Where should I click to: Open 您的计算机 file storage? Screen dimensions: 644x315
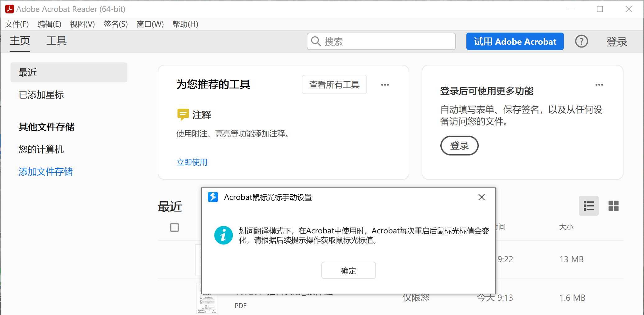pos(41,149)
